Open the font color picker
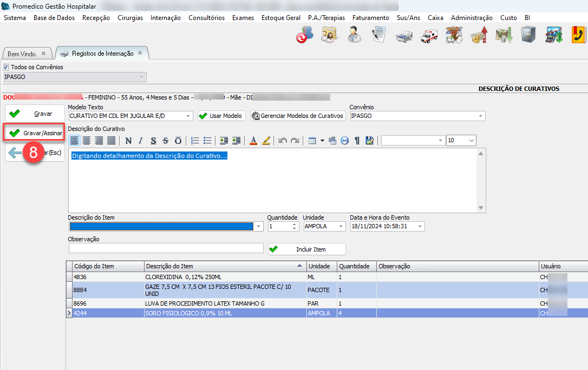This screenshot has height=370, width=588. 253,141
